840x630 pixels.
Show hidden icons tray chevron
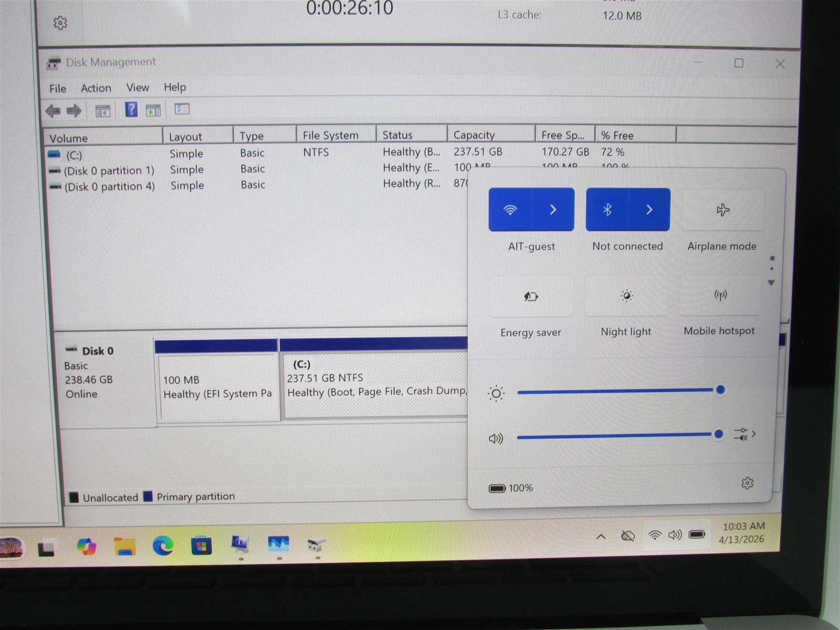point(601,537)
